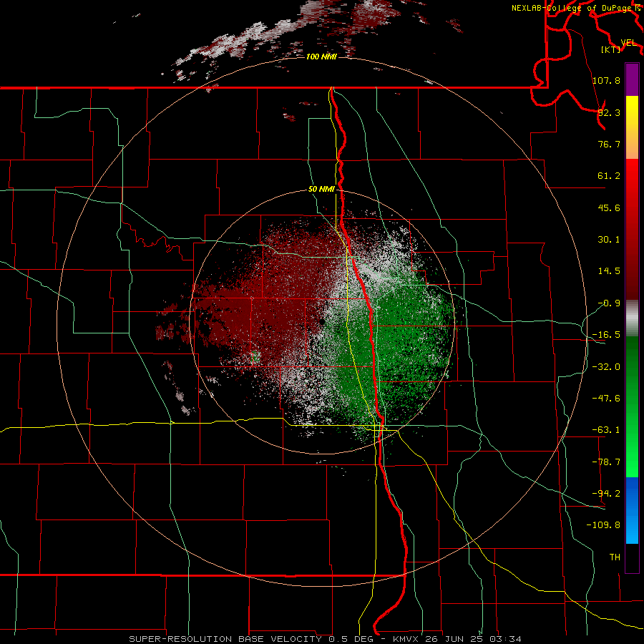
Task: Click the -78.7 legend value
Action: [x=606, y=462]
